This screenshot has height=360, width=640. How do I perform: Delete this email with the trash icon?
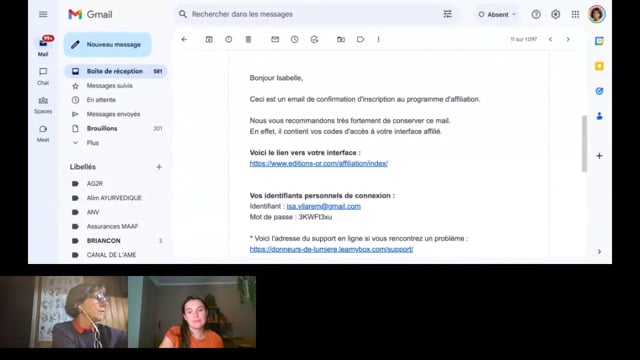pos(248,40)
